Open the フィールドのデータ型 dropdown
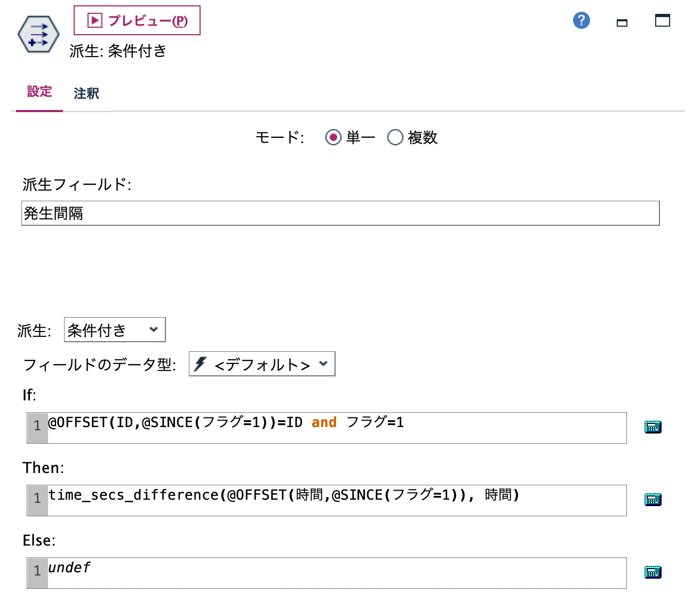The width and height of the screenshot is (700, 599). point(261,364)
